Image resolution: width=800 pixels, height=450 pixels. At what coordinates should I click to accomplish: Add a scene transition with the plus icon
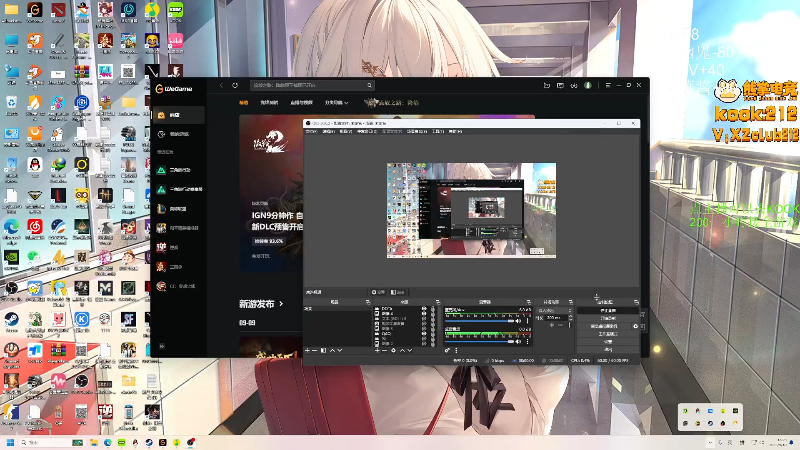pyautogui.click(x=552, y=325)
